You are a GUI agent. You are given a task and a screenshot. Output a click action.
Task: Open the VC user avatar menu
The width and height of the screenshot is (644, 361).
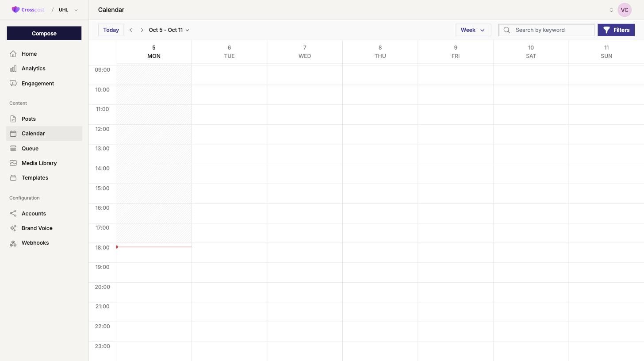click(625, 10)
